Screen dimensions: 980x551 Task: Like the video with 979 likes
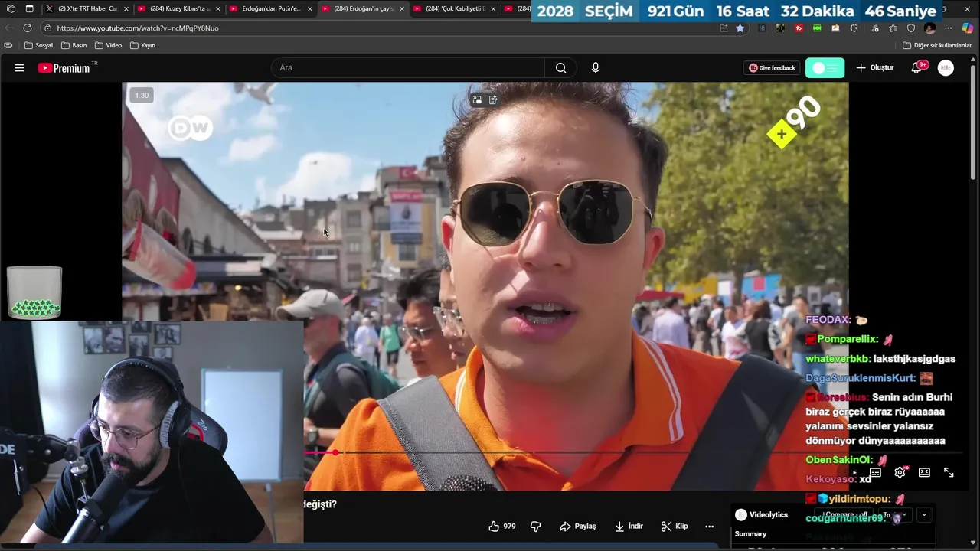coord(502,526)
